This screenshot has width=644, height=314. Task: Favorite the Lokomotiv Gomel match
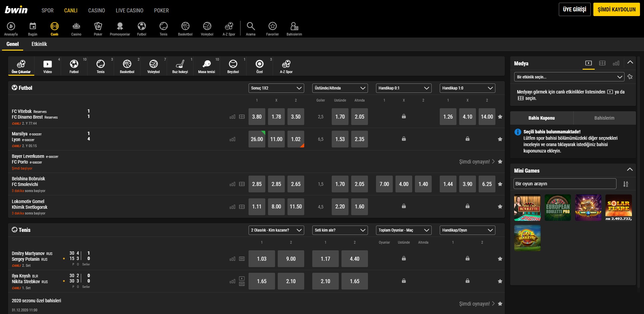500,206
